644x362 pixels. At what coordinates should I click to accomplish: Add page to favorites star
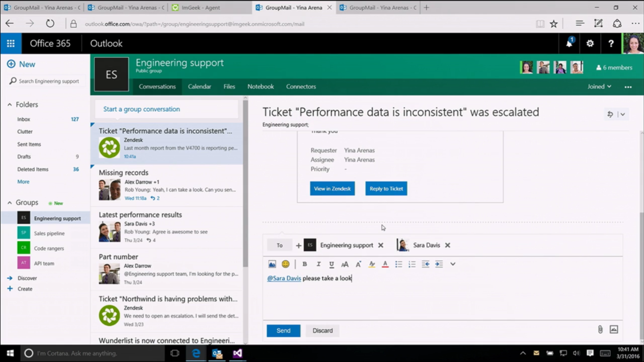pos(553,24)
